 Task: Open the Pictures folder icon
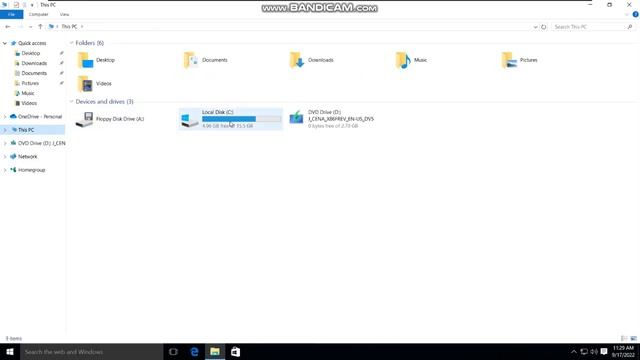[x=509, y=60]
